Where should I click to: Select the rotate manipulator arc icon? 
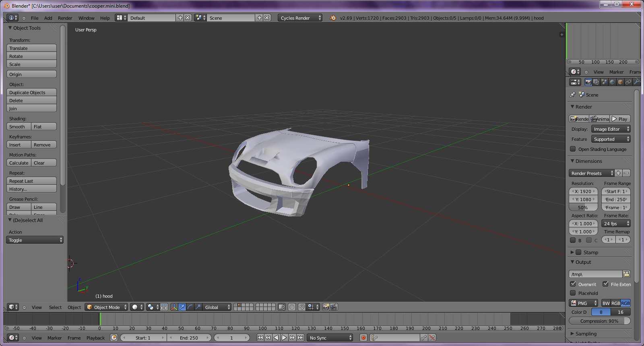coord(190,307)
